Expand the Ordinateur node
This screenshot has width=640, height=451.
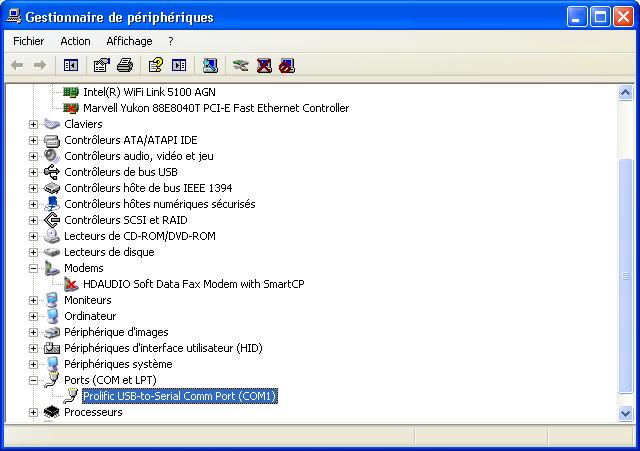[33, 316]
